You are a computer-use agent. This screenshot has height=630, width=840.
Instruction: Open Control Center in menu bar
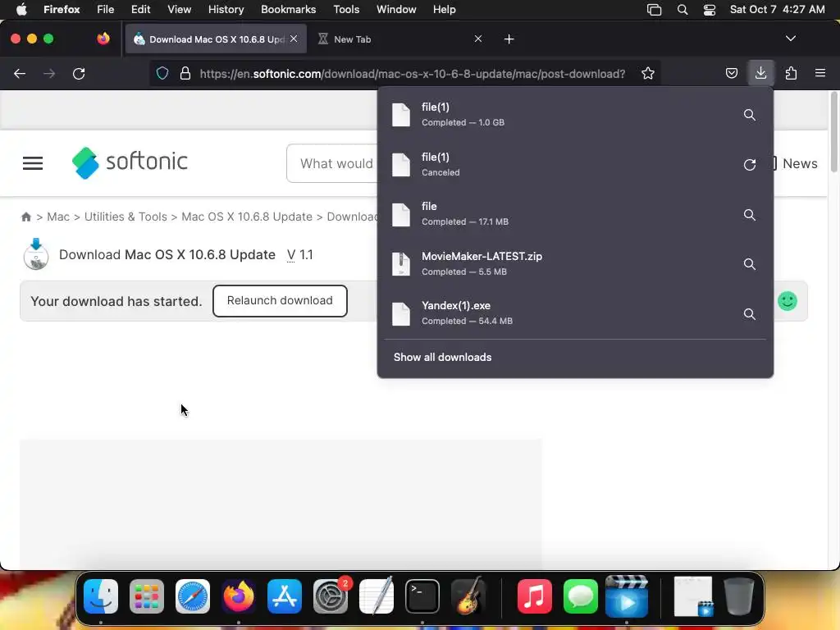710,10
